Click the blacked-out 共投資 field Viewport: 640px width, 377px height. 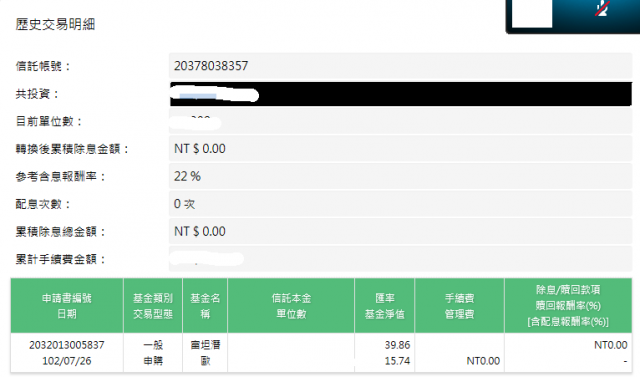coord(400,94)
